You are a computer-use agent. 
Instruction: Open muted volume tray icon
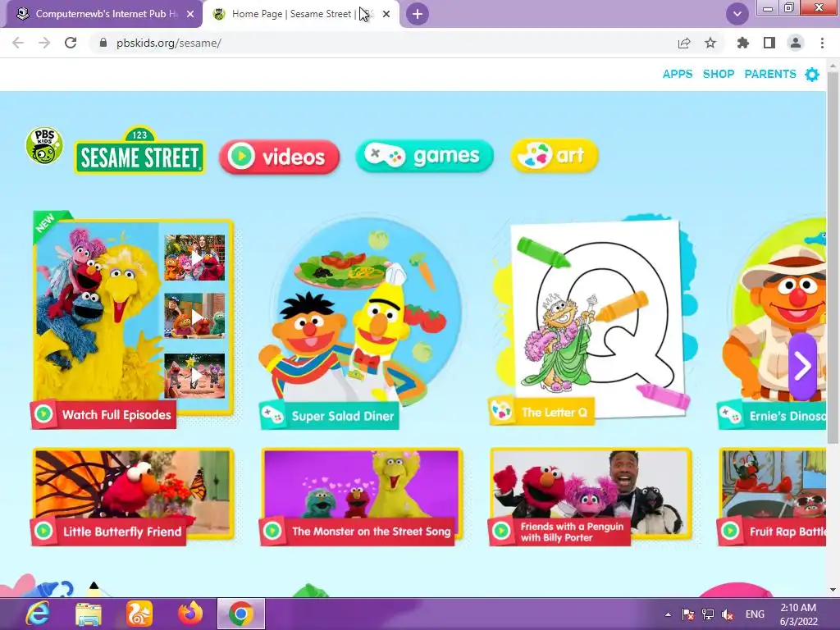(728, 614)
